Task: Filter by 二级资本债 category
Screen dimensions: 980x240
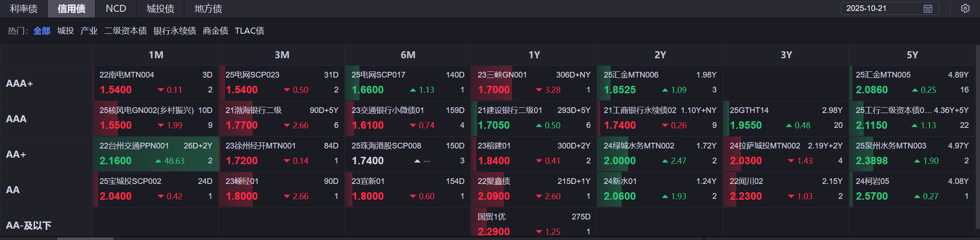Action: (x=126, y=31)
